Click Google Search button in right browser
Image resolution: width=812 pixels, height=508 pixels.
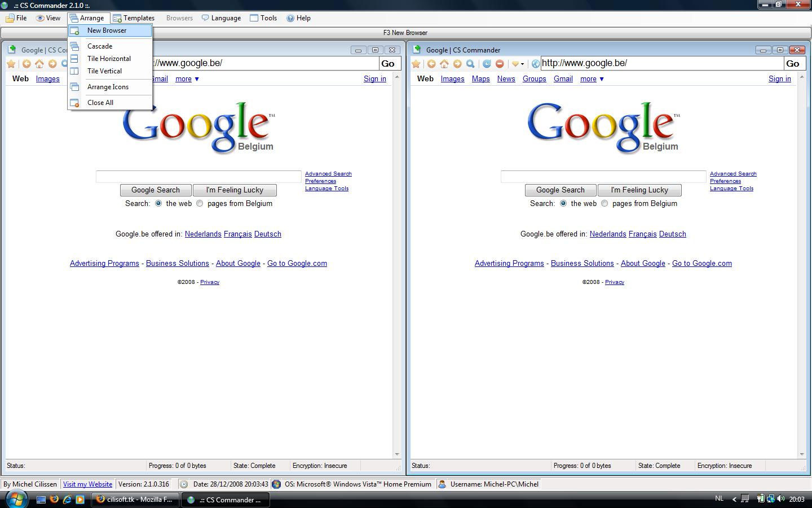coord(561,190)
